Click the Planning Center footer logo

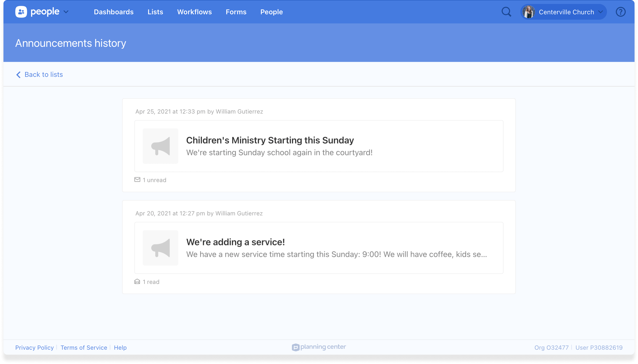point(319,347)
